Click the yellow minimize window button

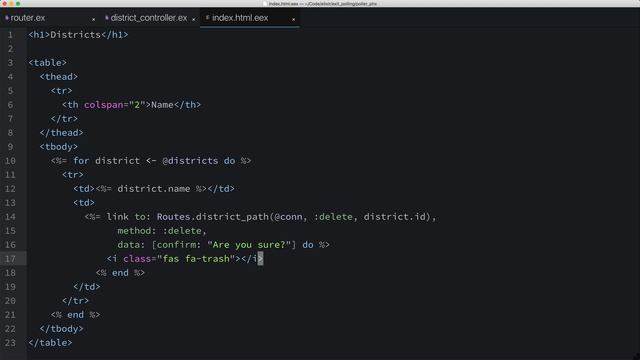point(11,3)
